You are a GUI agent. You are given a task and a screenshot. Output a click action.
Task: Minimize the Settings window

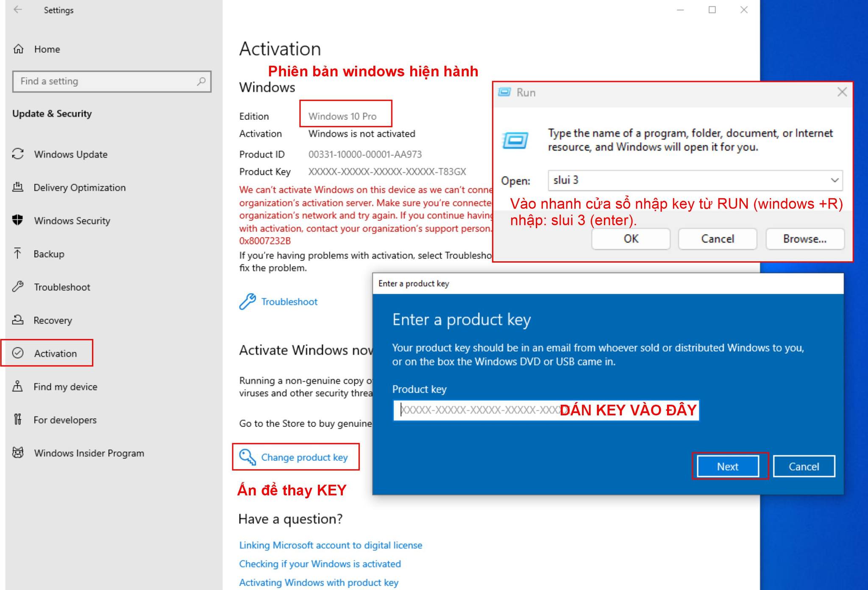(680, 10)
